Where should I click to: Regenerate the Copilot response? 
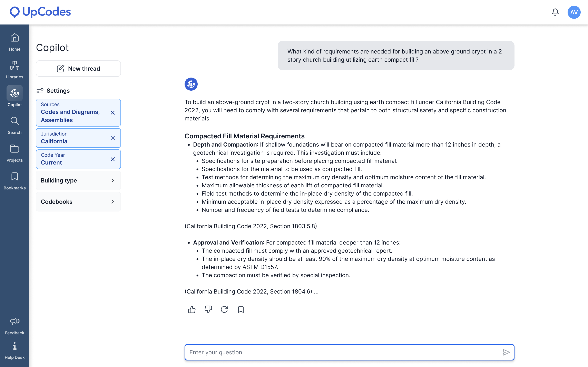click(x=224, y=309)
